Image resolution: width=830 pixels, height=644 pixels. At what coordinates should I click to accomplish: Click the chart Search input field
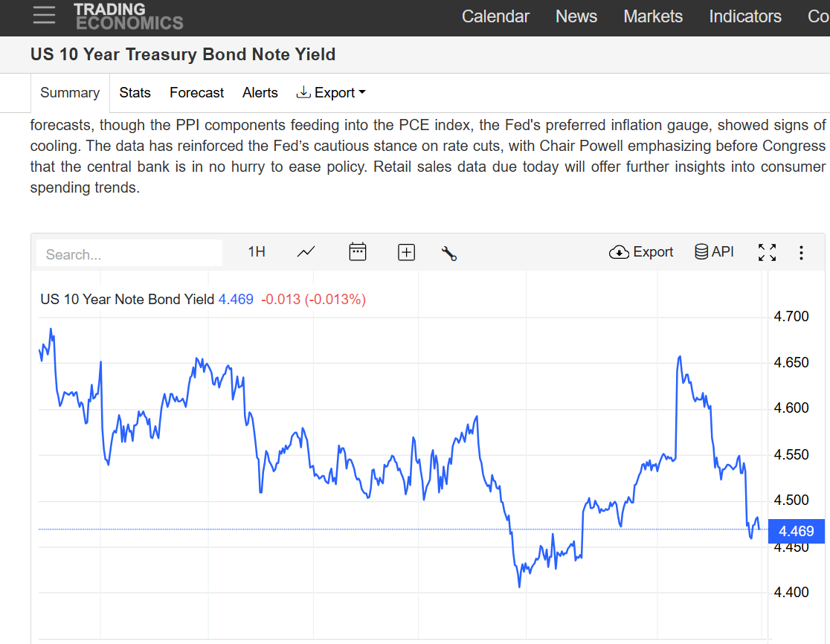pyautogui.click(x=129, y=254)
